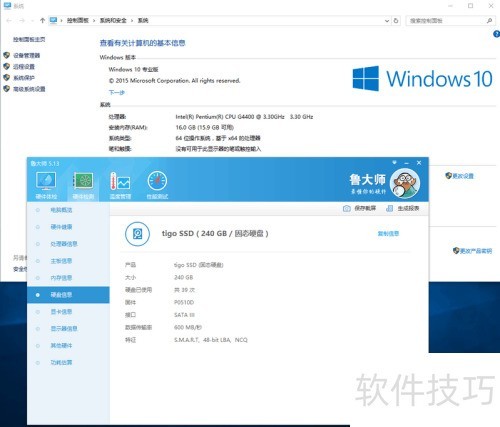Viewport: 500px width, 427px height.
Task: Open 硬件体检 tab in 鲁大师
Action: (46, 185)
